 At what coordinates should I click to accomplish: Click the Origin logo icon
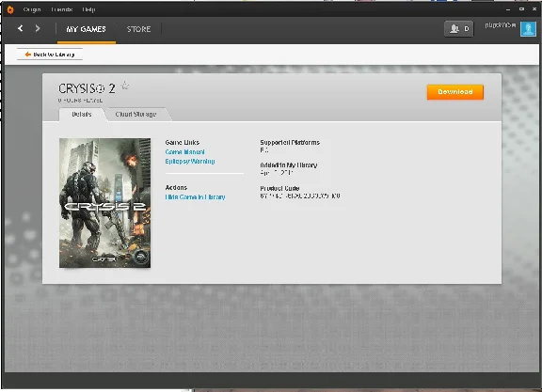[10, 9]
